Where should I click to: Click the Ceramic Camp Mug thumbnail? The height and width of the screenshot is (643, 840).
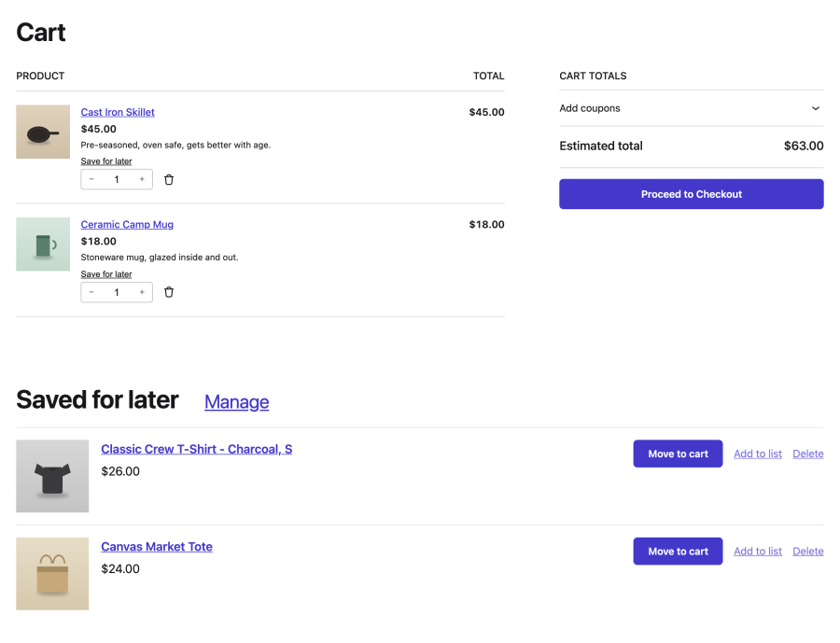point(43,245)
